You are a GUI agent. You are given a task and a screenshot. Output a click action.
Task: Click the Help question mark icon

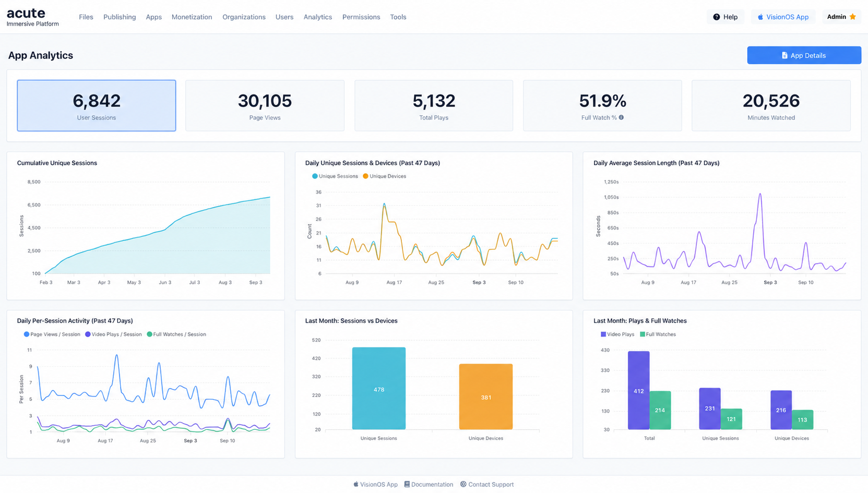click(x=716, y=17)
